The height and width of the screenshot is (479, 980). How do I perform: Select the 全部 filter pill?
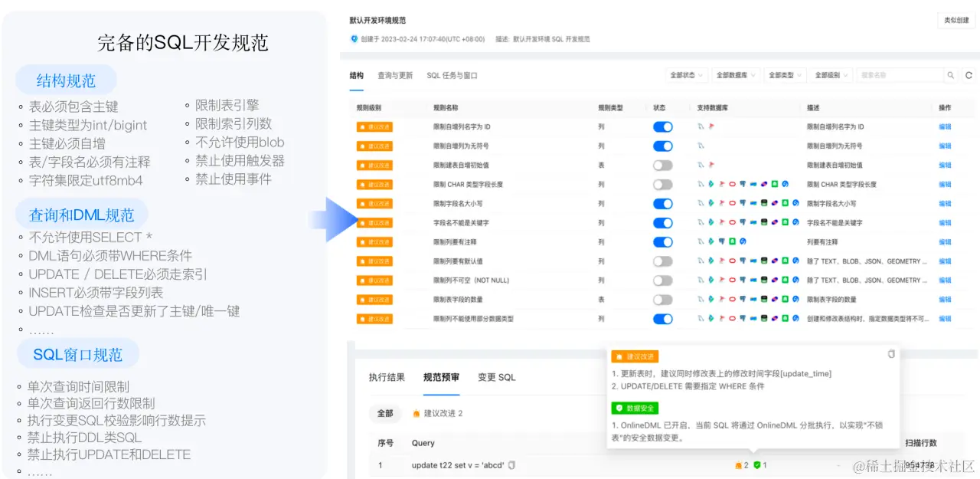(385, 413)
